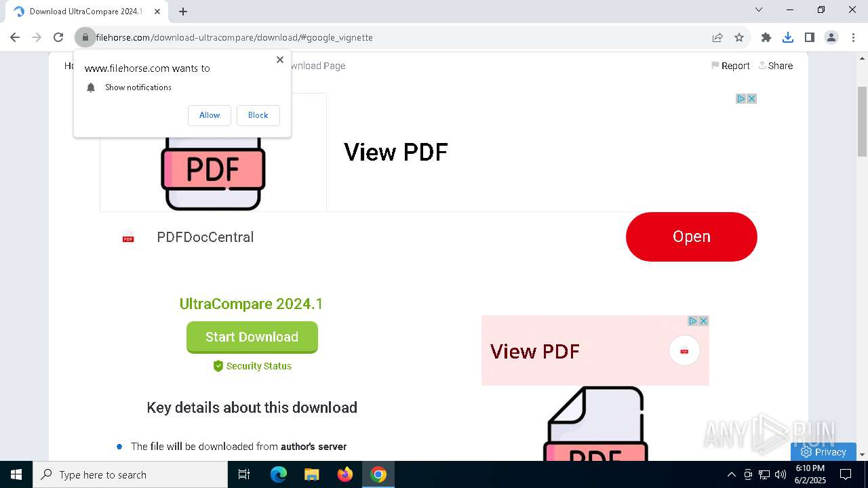The height and width of the screenshot is (488, 868).
Task: Click 'Key details about this download' heading
Action: 252,407
